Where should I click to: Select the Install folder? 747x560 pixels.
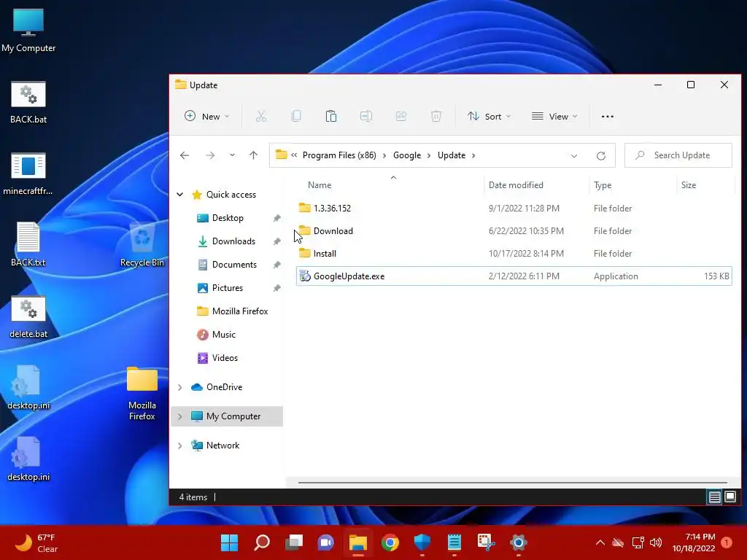click(x=514, y=253)
